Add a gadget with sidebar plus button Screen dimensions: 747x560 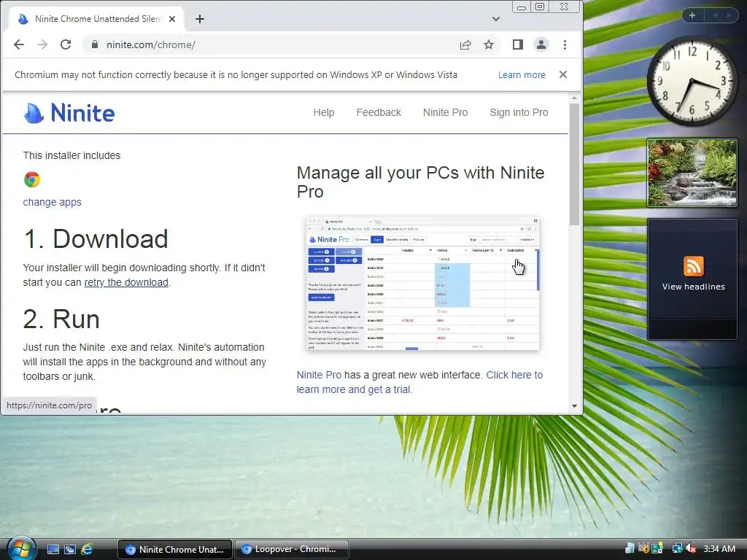pos(692,15)
